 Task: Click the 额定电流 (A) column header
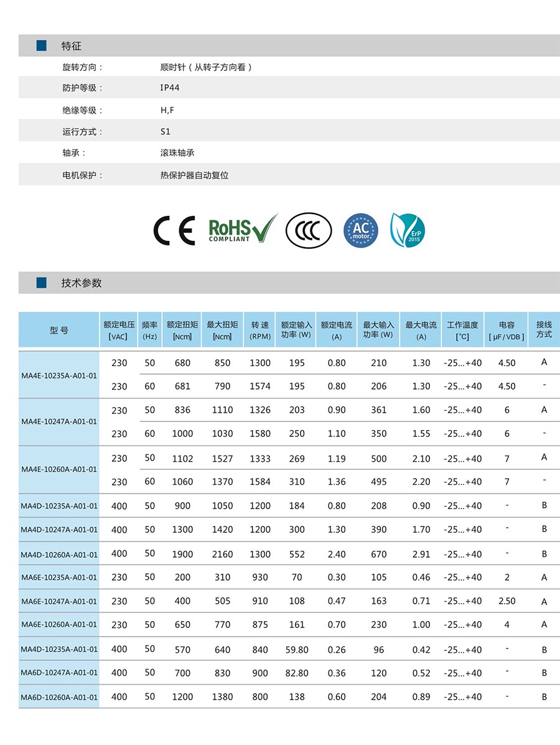(336, 330)
